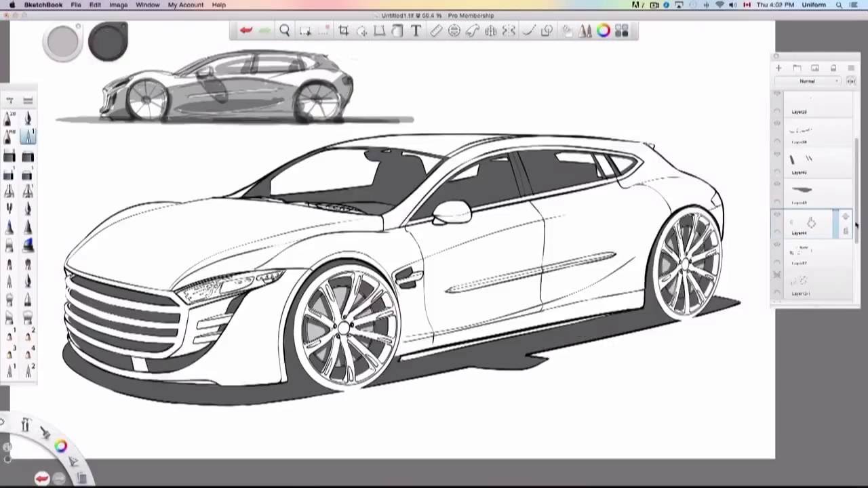Open the Perspective guides tool
This screenshot has width=868, height=488.
click(x=491, y=30)
